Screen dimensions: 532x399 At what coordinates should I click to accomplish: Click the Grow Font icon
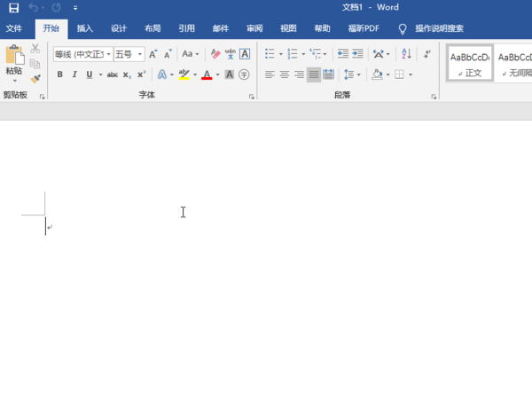153,54
